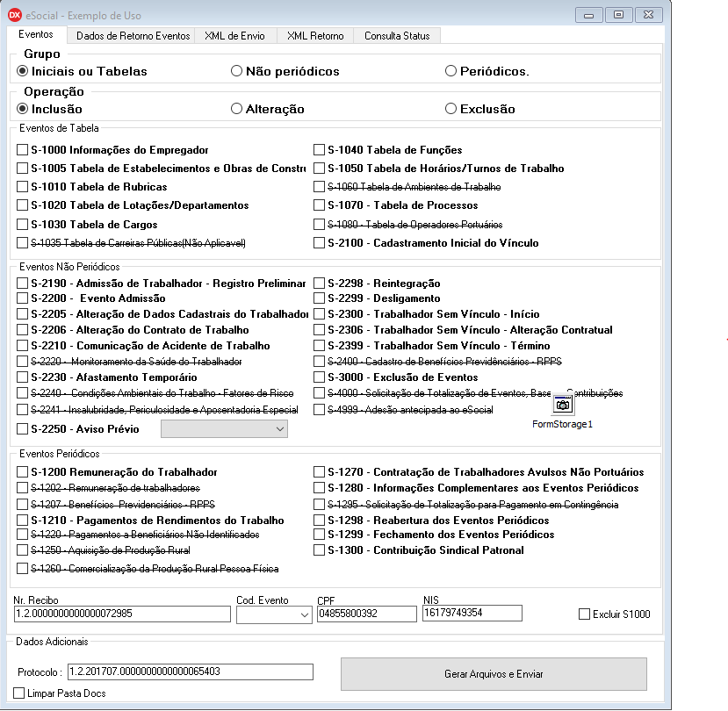This screenshot has height=711, width=728.
Task: Select the Exclusão operation
Action: pos(450,109)
